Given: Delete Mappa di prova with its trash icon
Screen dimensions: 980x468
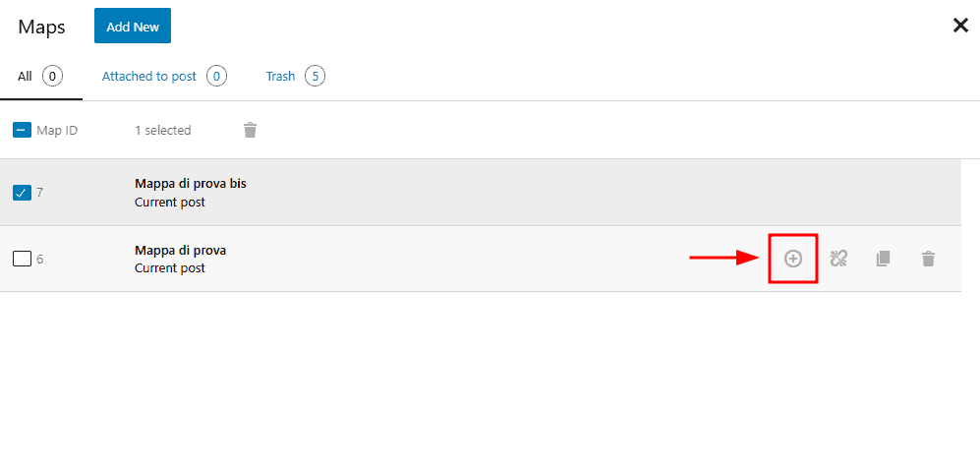Looking at the screenshot, I should point(928,259).
